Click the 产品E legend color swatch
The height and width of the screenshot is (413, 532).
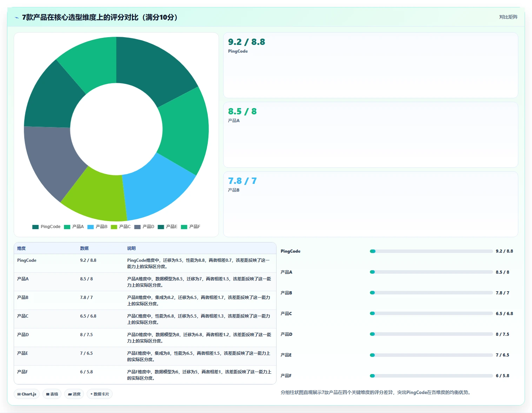161,227
